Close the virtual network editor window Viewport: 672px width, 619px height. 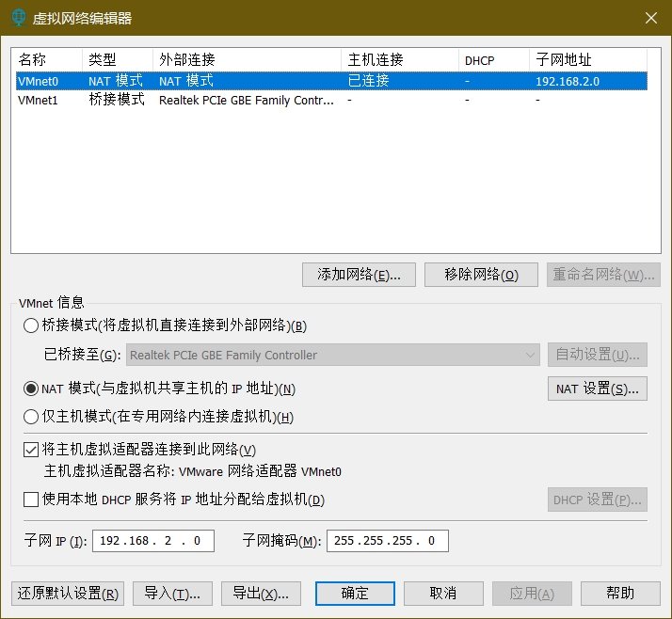(649, 18)
